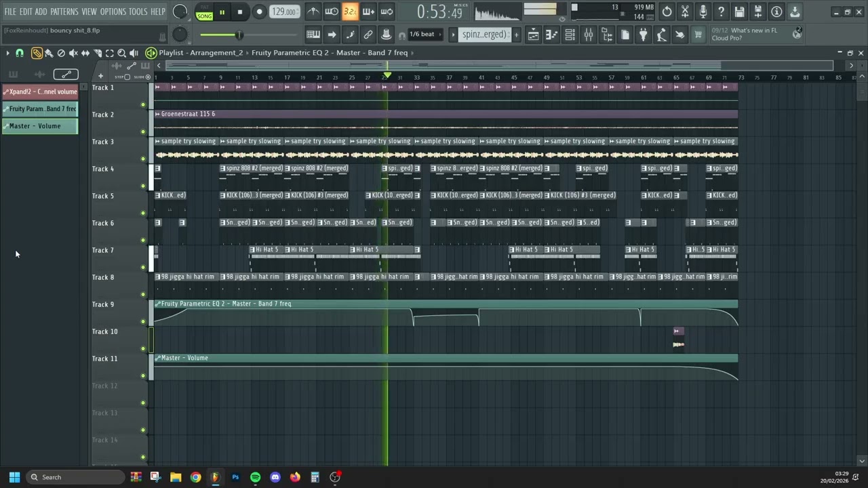Select the Draw pencil tool in playlist

[37, 53]
